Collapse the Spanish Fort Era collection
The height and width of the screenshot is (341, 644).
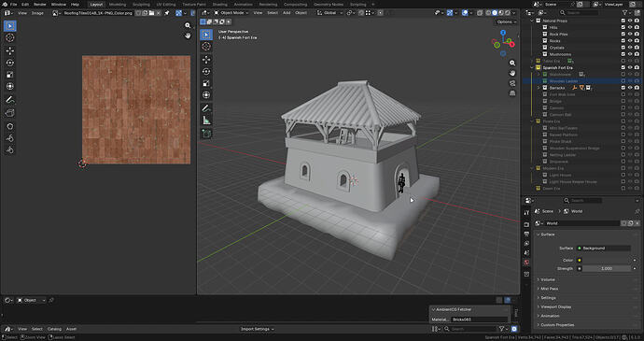coord(532,67)
